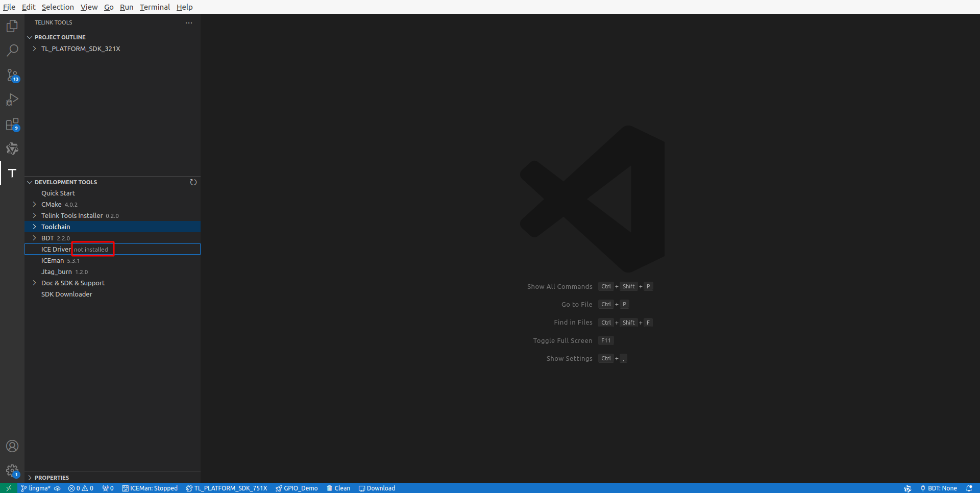Expand the Doc & SDK & Support section
The height and width of the screenshot is (493, 980).
(34, 283)
